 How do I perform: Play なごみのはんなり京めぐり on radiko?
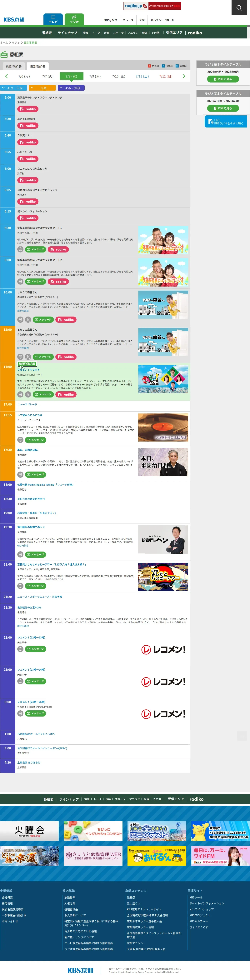pyautogui.click(x=28, y=180)
